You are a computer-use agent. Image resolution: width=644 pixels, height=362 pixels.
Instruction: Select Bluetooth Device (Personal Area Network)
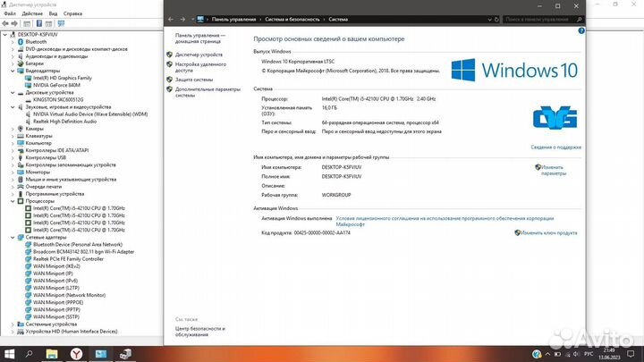78,245
